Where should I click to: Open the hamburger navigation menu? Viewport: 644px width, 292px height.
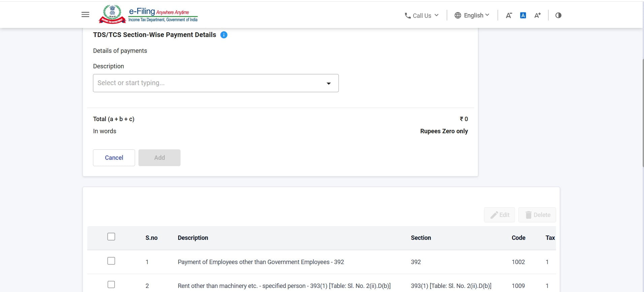pos(85,14)
